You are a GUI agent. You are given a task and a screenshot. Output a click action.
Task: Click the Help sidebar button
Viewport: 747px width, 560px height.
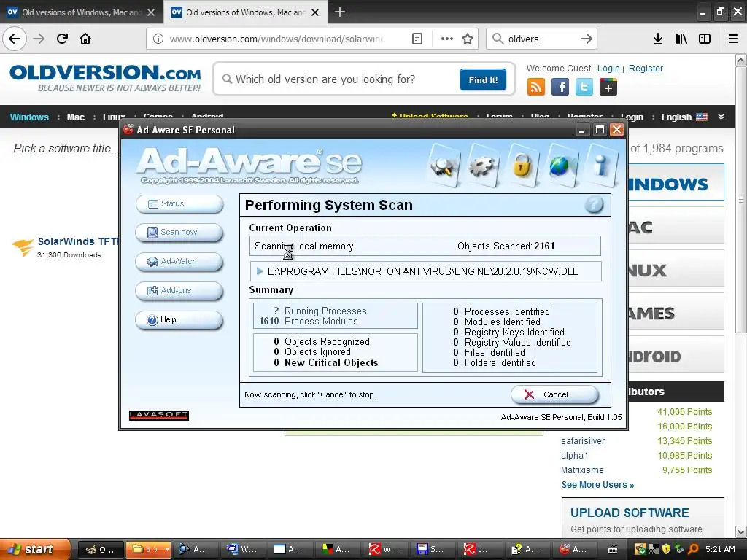(x=179, y=319)
